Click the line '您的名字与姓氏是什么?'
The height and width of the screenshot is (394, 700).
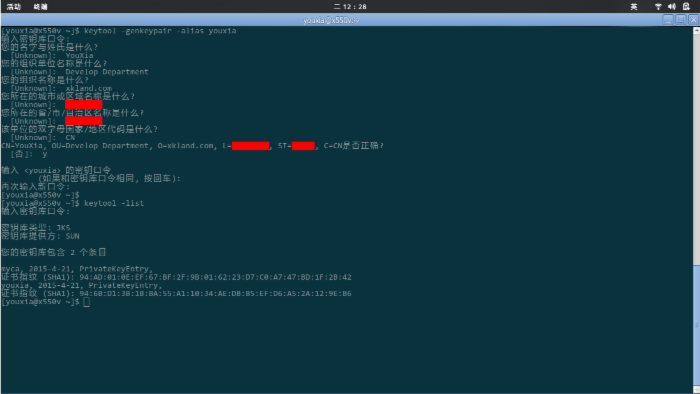click(x=50, y=47)
